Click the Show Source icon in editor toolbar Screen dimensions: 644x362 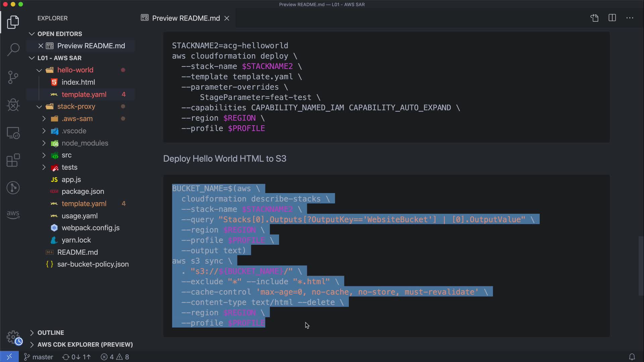594,18
